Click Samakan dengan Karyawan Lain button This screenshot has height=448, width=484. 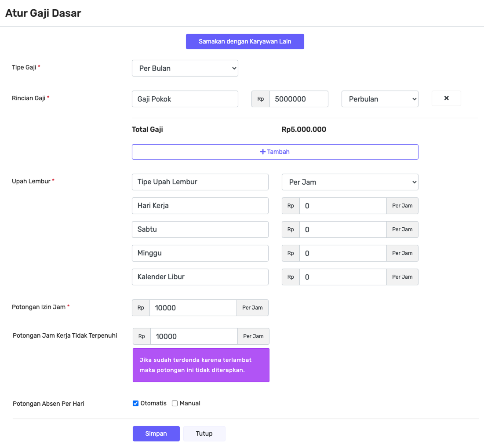pos(245,42)
